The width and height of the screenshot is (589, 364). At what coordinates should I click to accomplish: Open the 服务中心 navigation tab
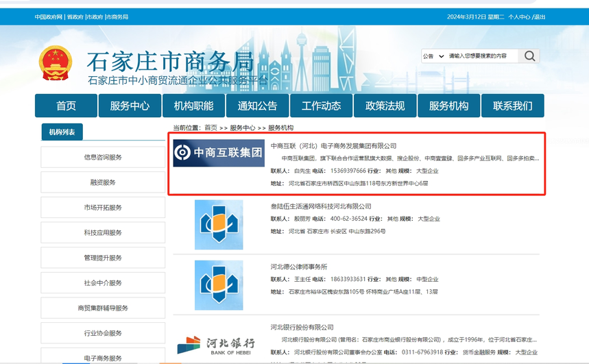[130, 106]
